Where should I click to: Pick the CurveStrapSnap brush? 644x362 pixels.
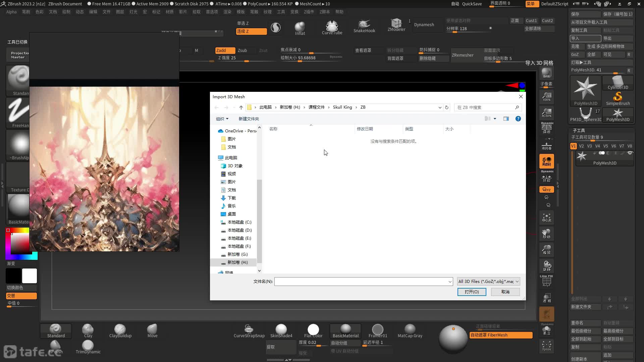click(x=249, y=331)
